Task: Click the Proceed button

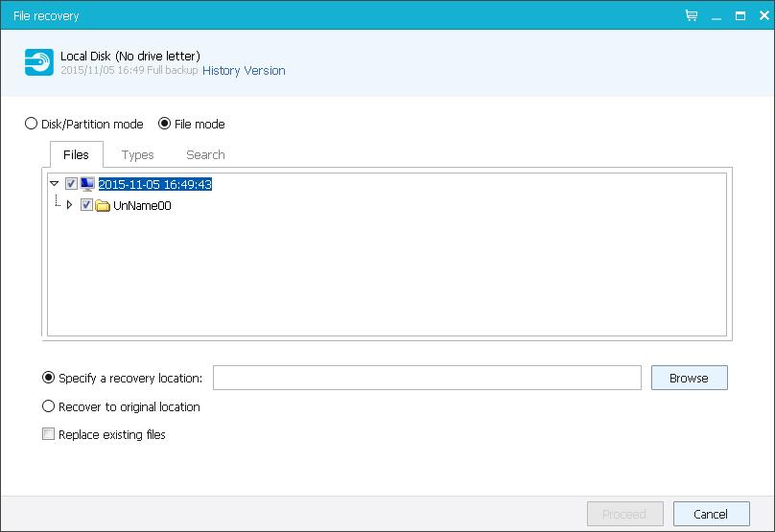Action: click(624, 514)
